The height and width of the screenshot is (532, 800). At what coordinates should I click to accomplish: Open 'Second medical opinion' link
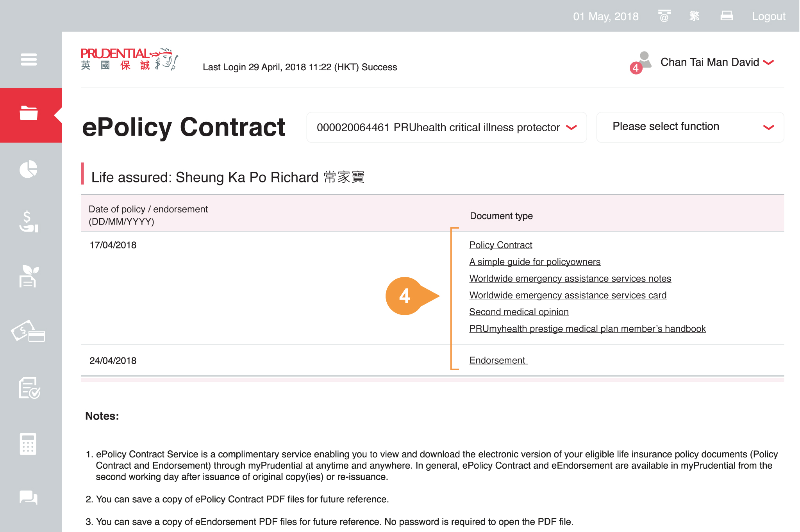(x=519, y=312)
